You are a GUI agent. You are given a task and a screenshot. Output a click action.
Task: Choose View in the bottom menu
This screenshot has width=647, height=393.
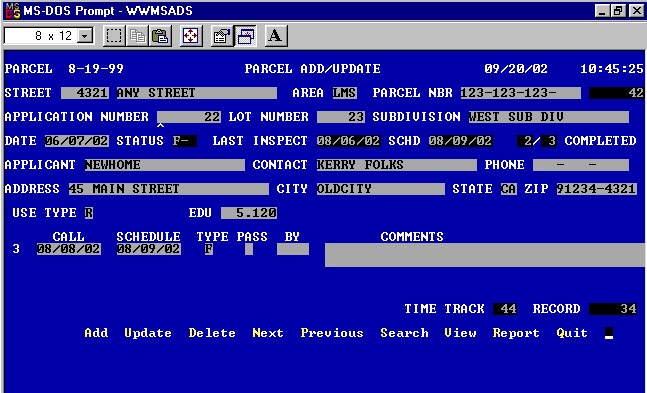[x=460, y=333]
